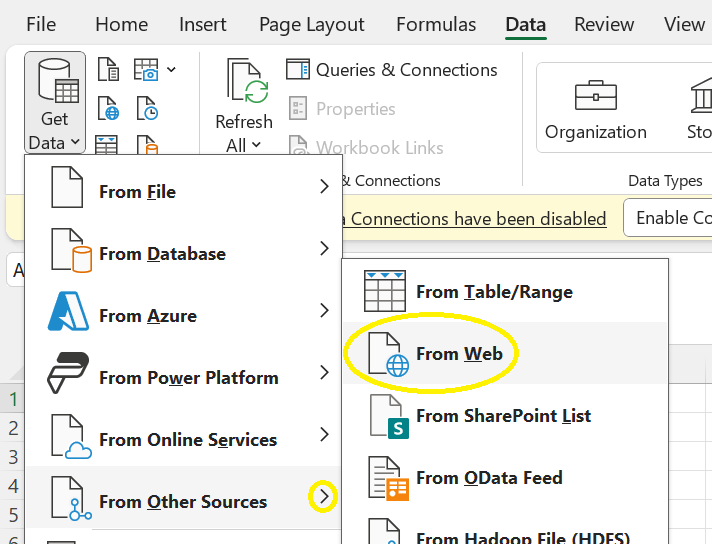Select row 4 header
Screen dimensions: 712x544
[13, 486]
